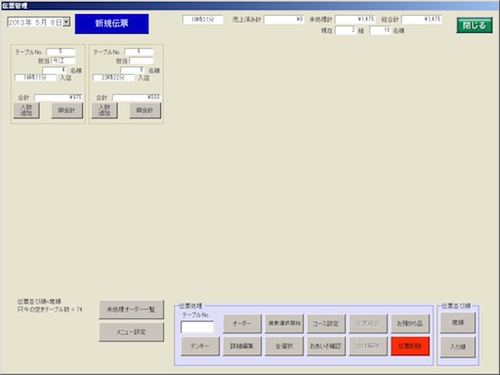Screen dimensions: 500x375
Task: Sort slips with the 席順 button
Action: click(458, 323)
